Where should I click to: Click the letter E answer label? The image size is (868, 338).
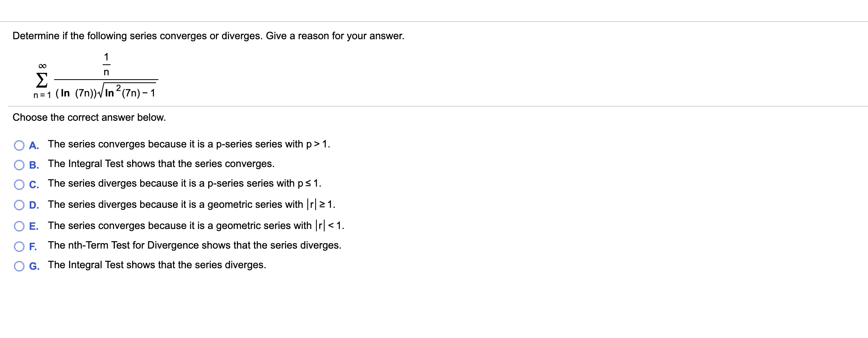point(34,226)
